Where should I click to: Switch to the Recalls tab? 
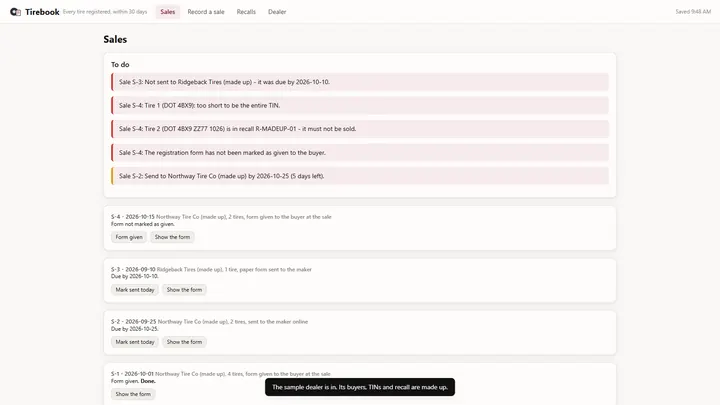pos(246,12)
